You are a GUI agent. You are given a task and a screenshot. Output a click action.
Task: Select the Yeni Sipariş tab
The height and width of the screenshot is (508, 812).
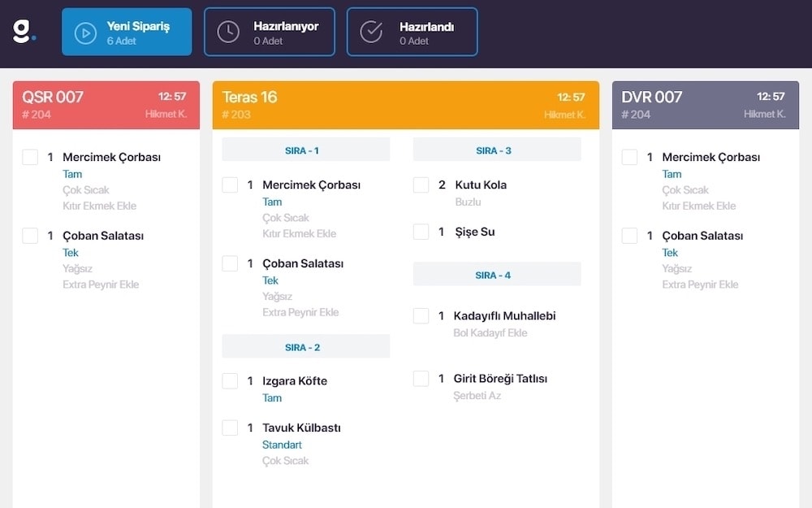(x=127, y=33)
